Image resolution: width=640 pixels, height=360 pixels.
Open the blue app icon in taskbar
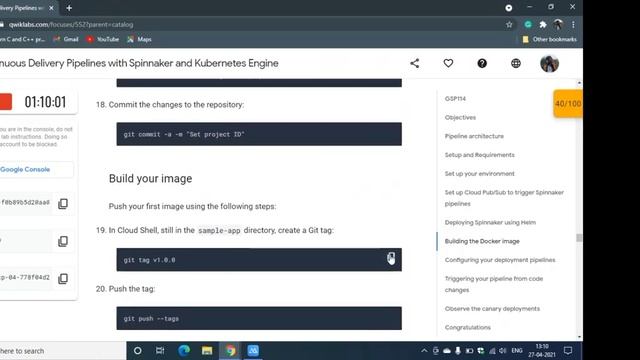[253, 351]
